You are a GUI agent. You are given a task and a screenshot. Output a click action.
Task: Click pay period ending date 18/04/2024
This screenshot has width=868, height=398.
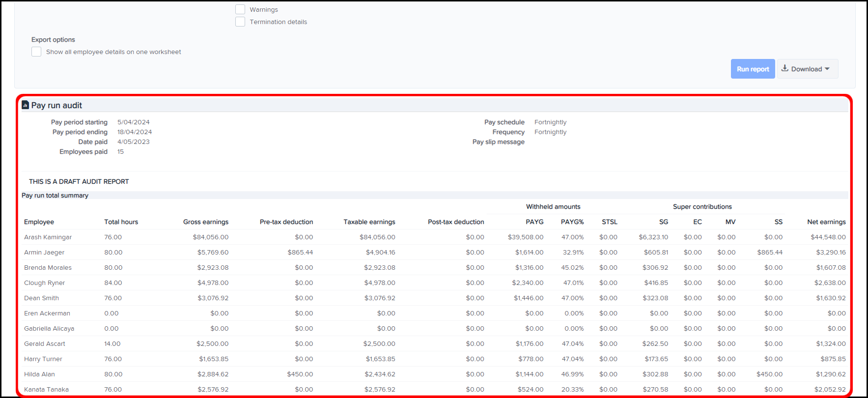coord(135,132)
